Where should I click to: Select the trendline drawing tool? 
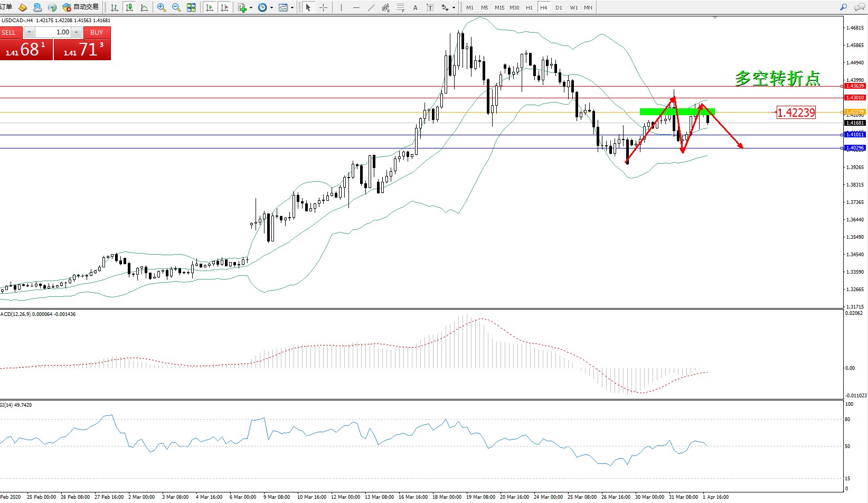tap(371, 7)
